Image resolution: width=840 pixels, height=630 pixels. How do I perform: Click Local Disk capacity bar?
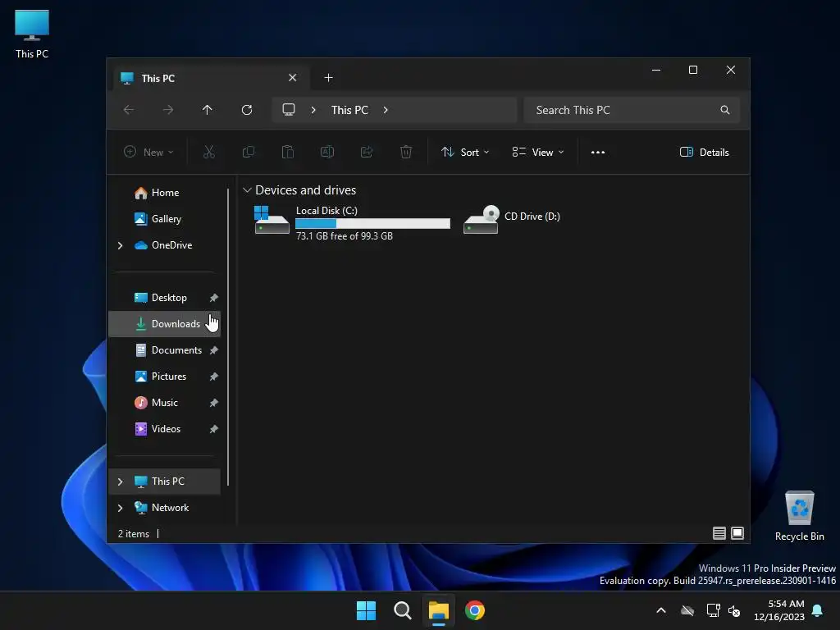point(372,223)
